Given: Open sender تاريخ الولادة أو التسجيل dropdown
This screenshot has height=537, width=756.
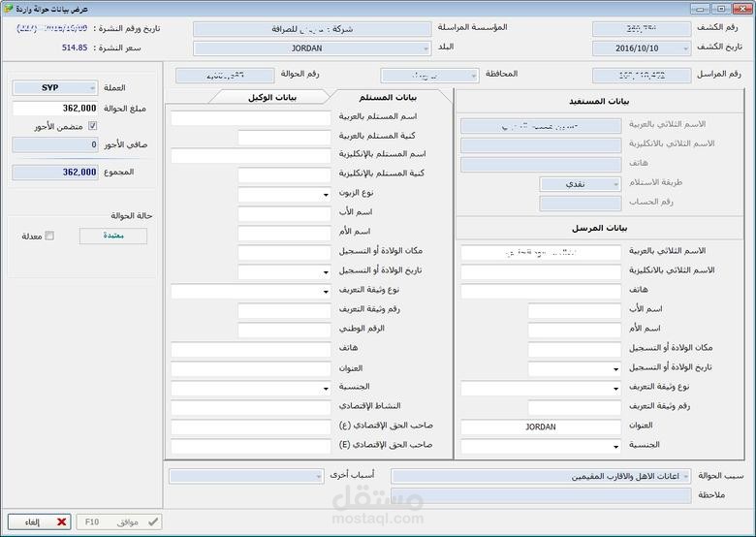Looking at the screenshot, I should pyautogui.click(x=615, y=369).
